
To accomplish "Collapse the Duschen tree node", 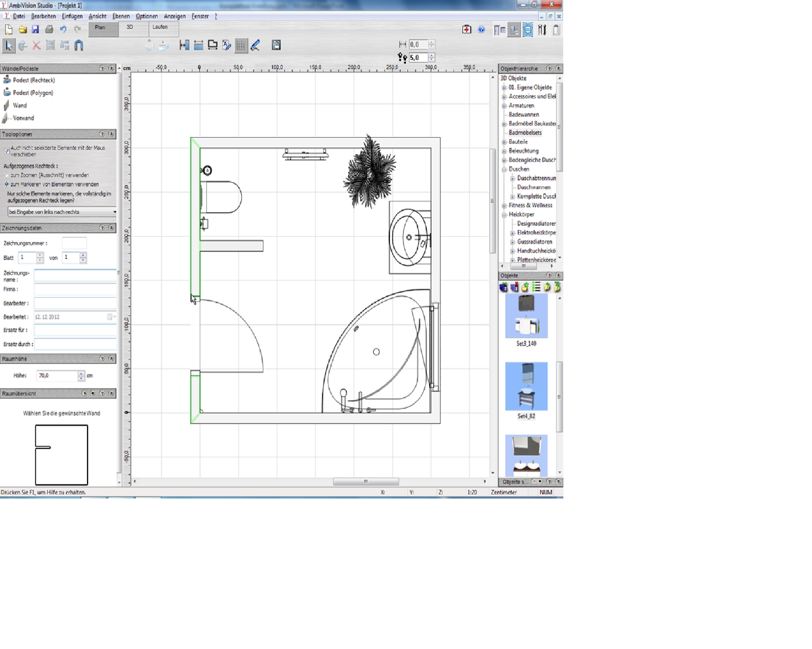I will pyautogui.click(x=504, y=169).
